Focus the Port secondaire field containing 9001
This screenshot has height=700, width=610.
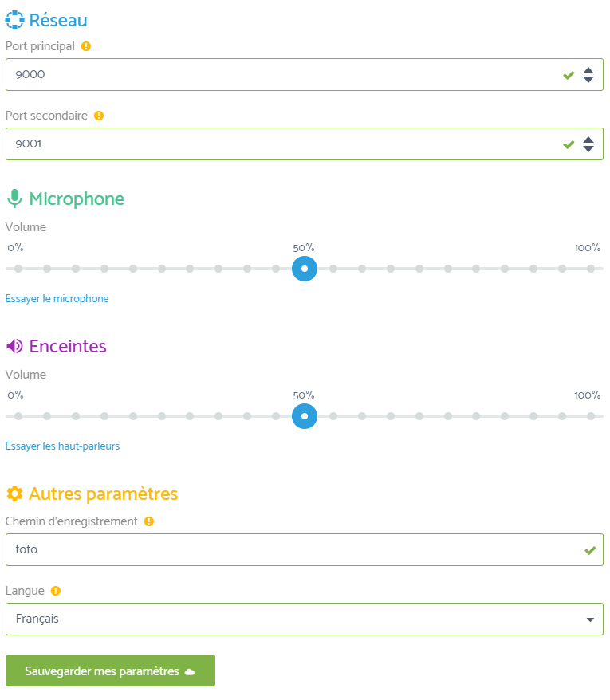tap(305, 144)
